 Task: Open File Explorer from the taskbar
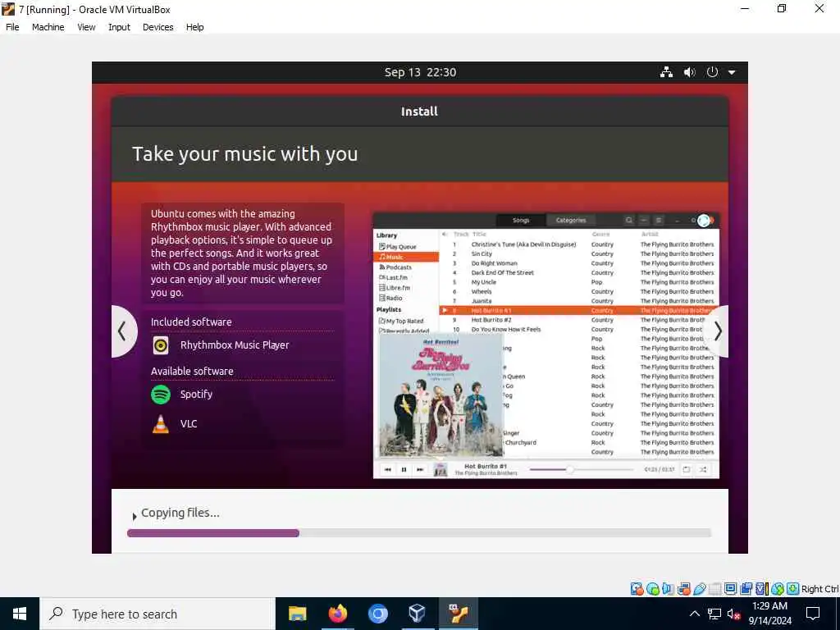(297, 614)
